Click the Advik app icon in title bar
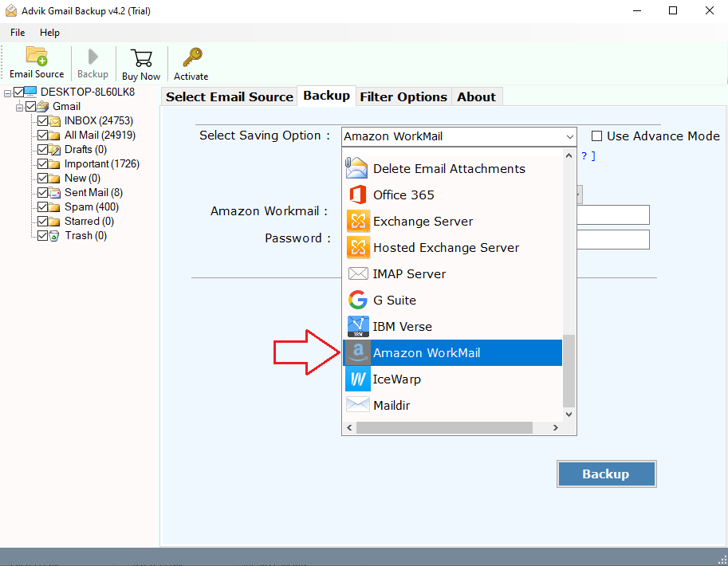The image size is (728, 566). click(x=11, y=10)
